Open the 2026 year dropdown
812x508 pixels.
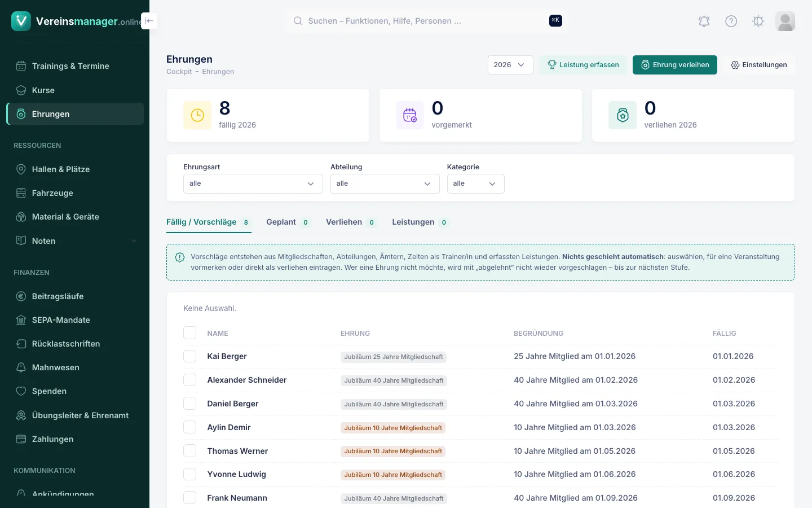(x=510, y=65)
